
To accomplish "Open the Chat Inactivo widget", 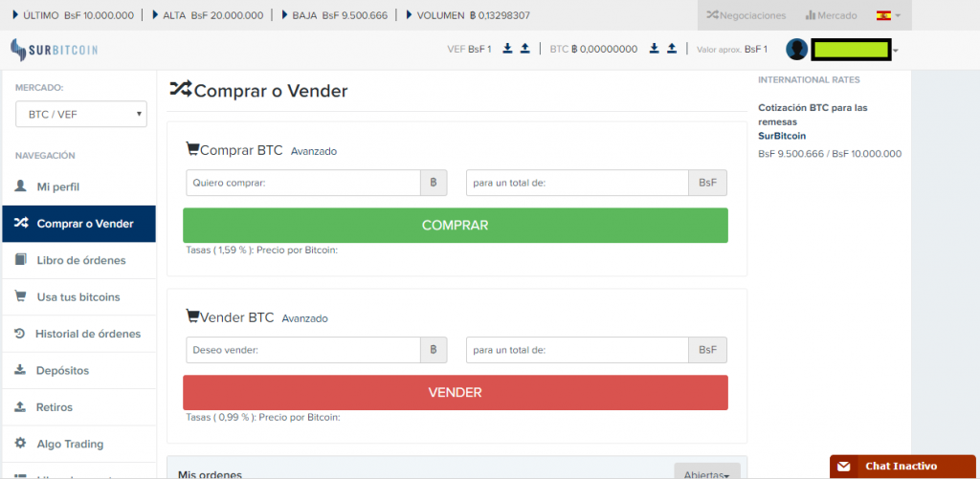I will pyautogui.click(x=900, y=466).
